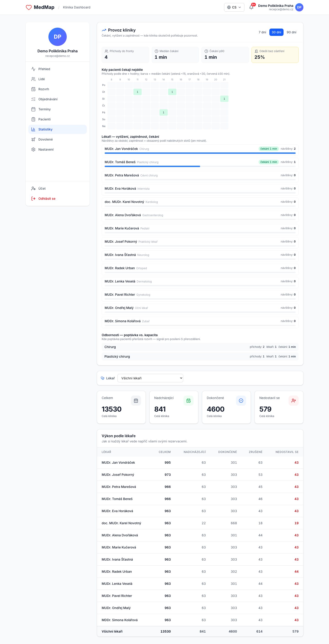Open the CS language dropdown
The height and width of the screenshot is (644, 329).
coord(234,7)
